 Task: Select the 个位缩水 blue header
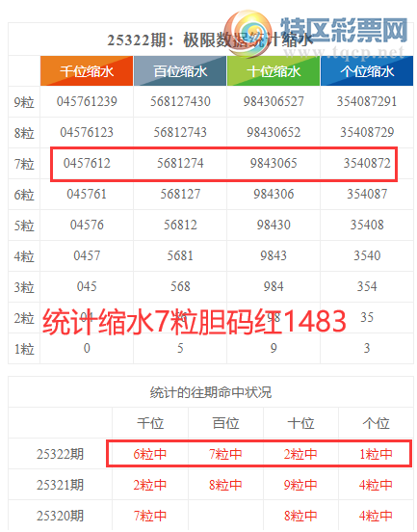(367, 71)
